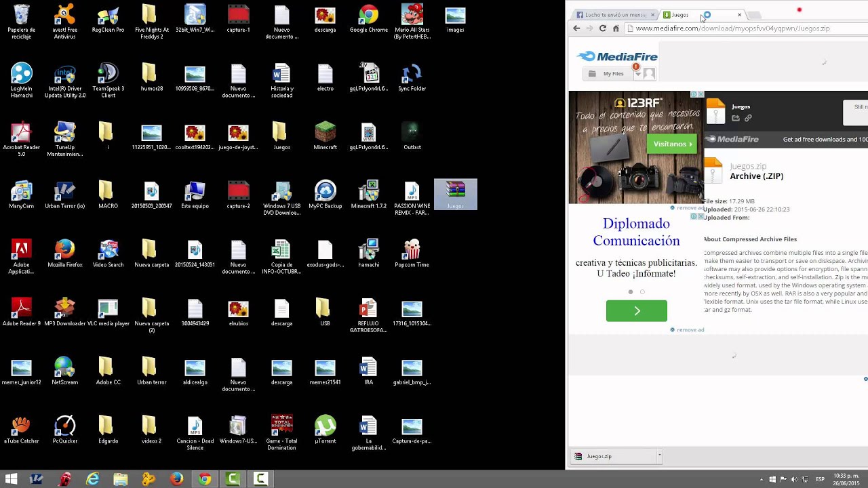
Task: Click the green arrow button in Diplomado ad
Action: click(x=636, y=310)
